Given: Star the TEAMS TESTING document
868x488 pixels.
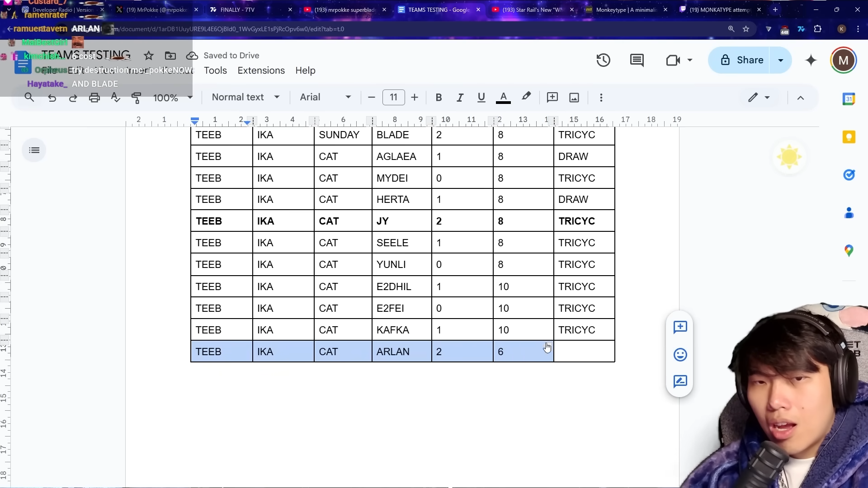Looking at the screenshot, I should [148, 56].
